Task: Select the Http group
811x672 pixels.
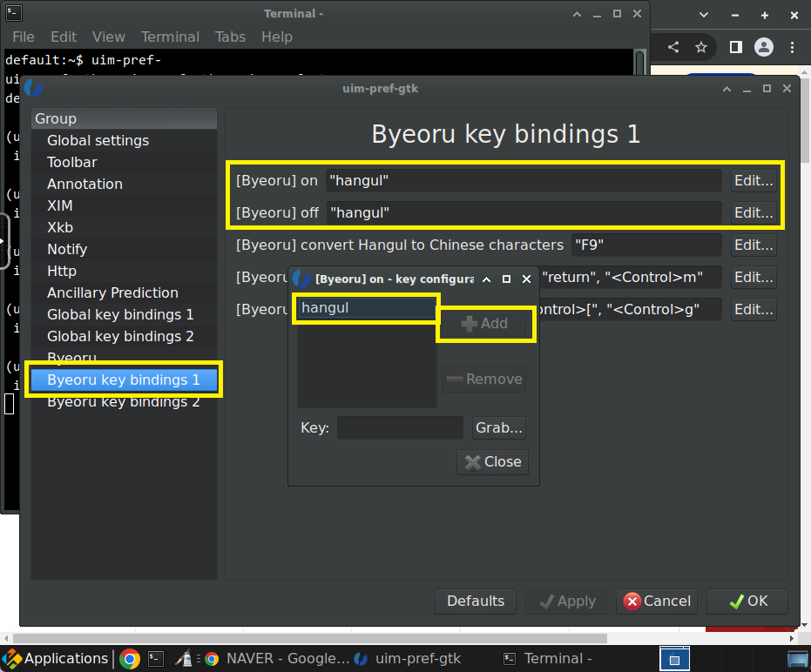Action: pyautogui.click(x=124, y=271)
